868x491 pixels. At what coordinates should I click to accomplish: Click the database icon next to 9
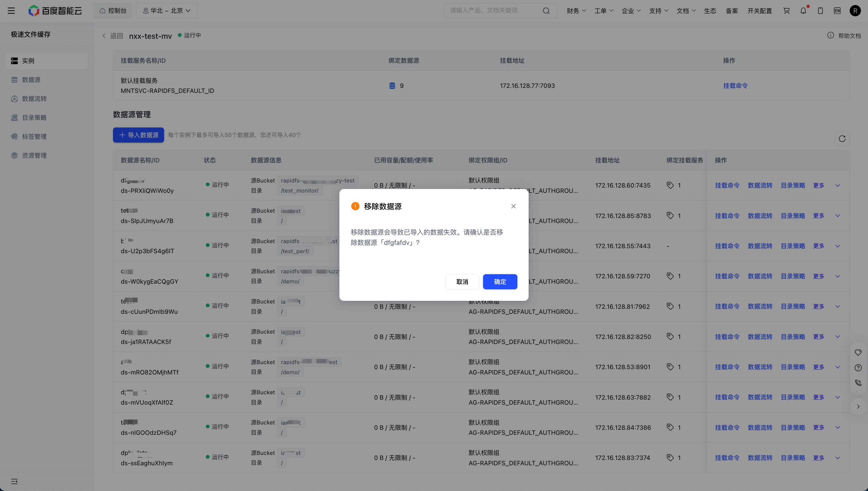[392, 86]
